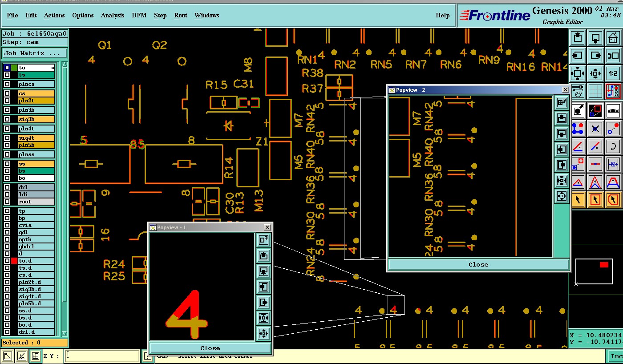
Task: Toggle the checkbox for layer sig3b
Action: (x=7, y=119)
